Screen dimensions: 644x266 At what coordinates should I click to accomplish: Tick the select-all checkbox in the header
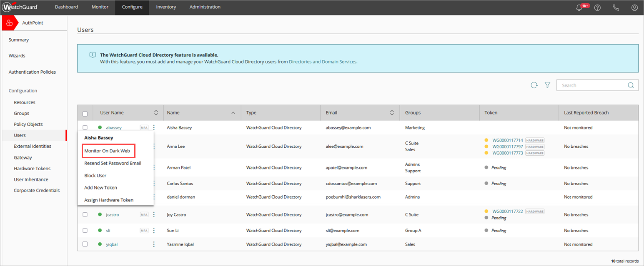click(85, 114)
